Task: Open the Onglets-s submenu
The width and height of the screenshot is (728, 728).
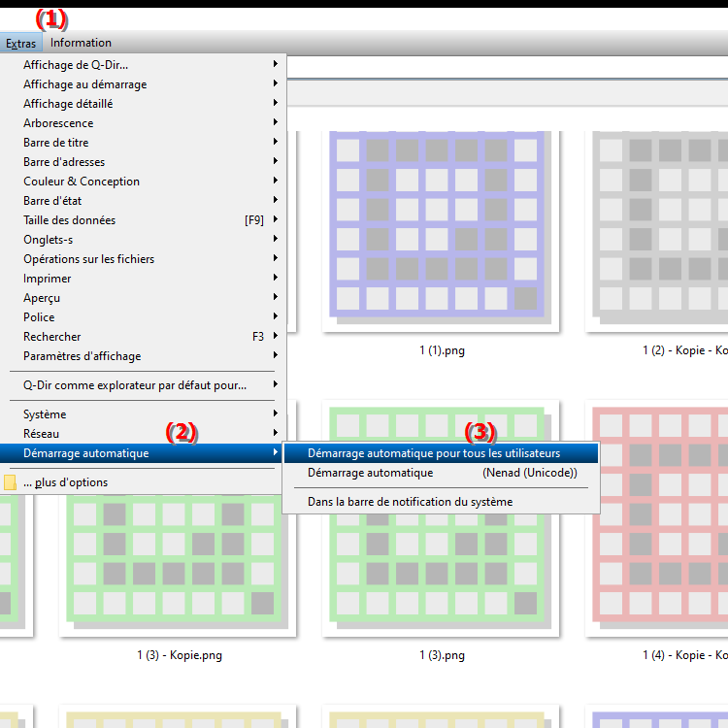Action: click(x=143, y=240)
